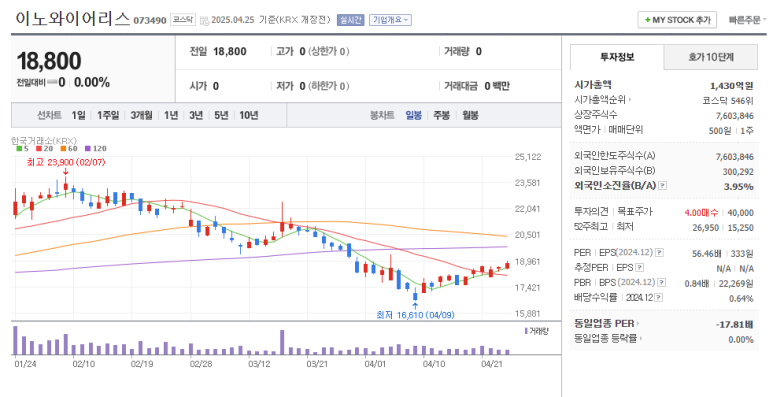Click purple 120-day moving average legend swatch
Image resolution: width=773 pixels, height=397 pixels.
[x=88, y=148]
